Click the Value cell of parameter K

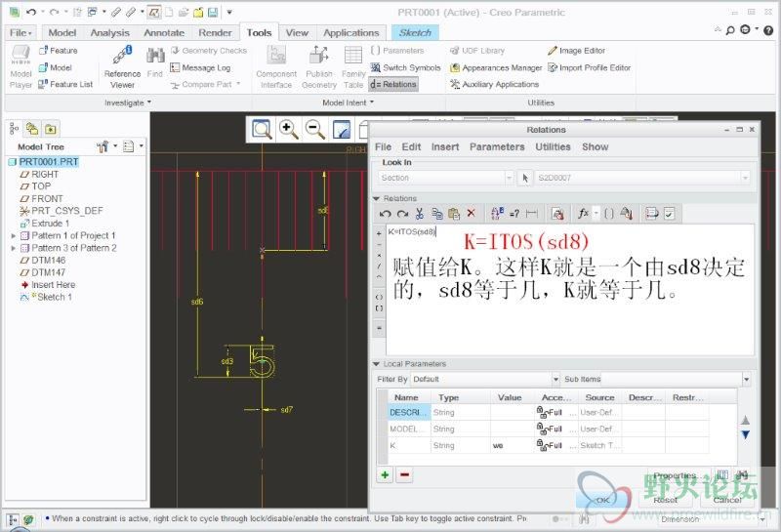tap(512, 446)
